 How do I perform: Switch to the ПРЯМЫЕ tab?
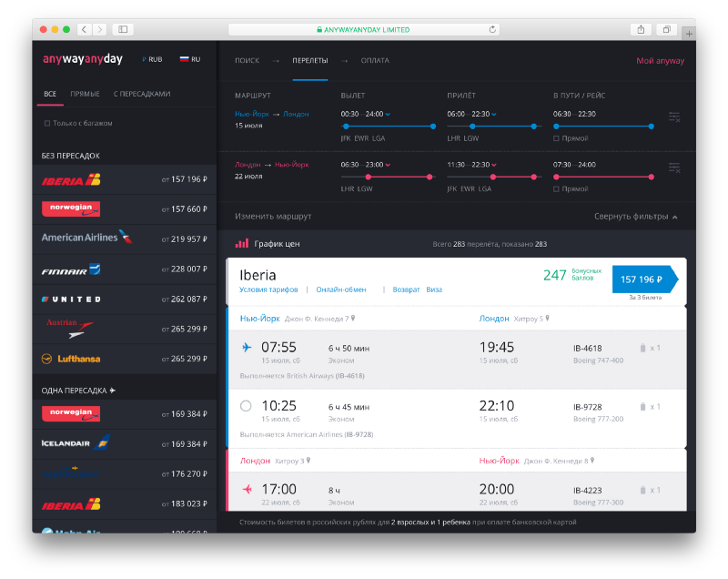pos(85,94)
